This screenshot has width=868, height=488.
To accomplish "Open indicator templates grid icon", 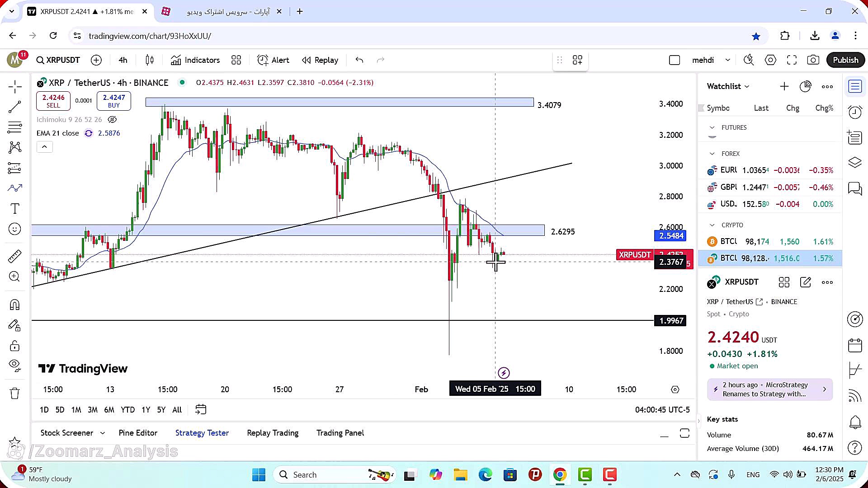I will [236, 60].
